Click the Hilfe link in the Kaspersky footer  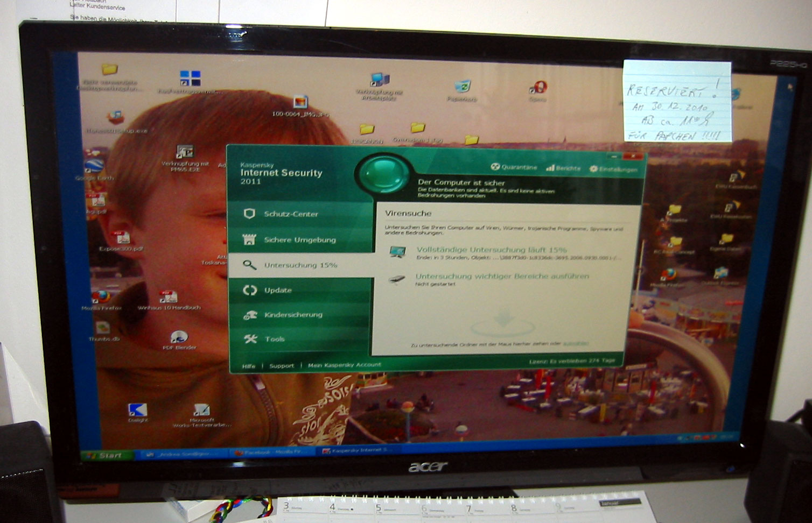[249, 366]
